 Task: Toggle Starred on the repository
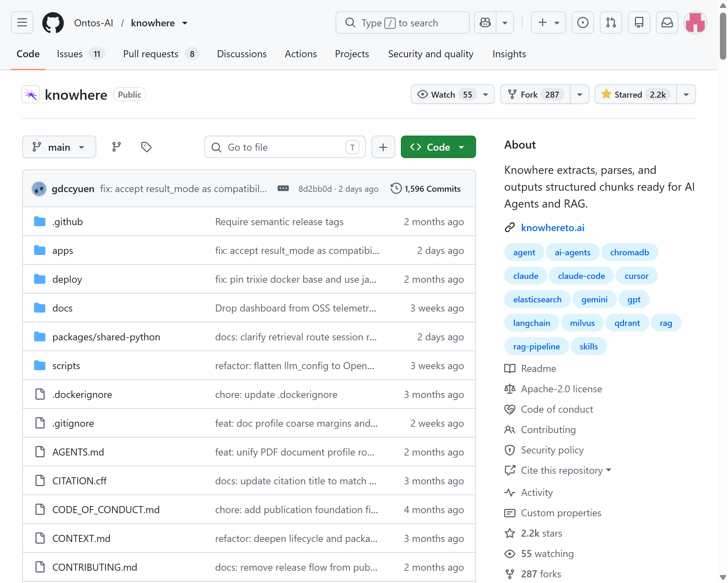pos(636,94)
